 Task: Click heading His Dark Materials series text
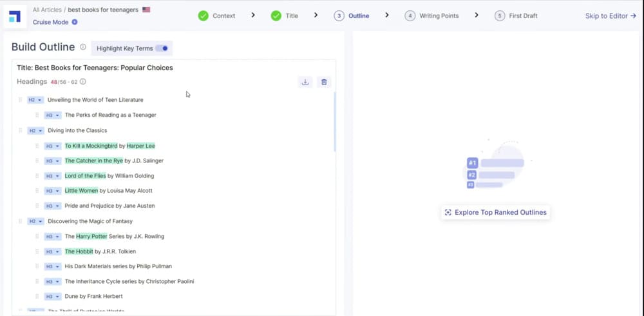pos(118,266)
